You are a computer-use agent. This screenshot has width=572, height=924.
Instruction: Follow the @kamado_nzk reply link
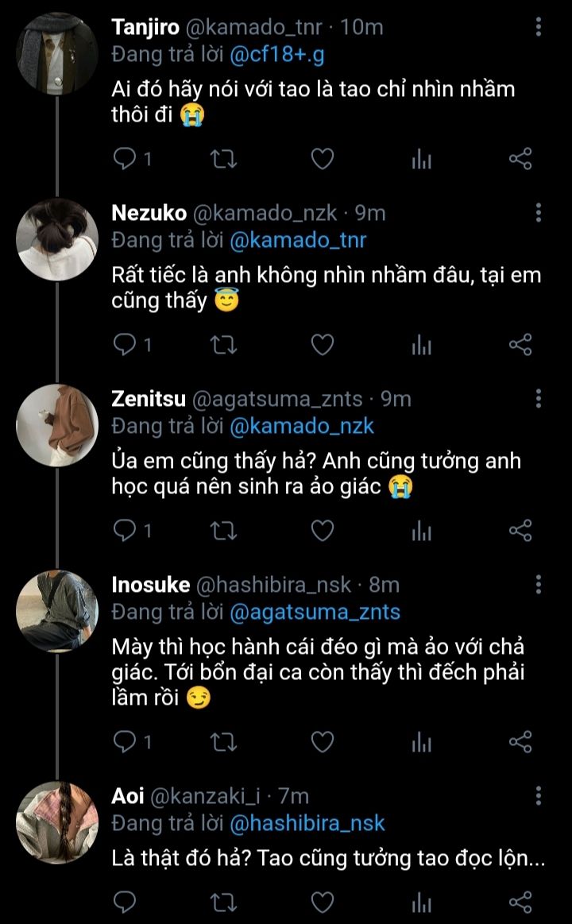[x=301, y=426]
